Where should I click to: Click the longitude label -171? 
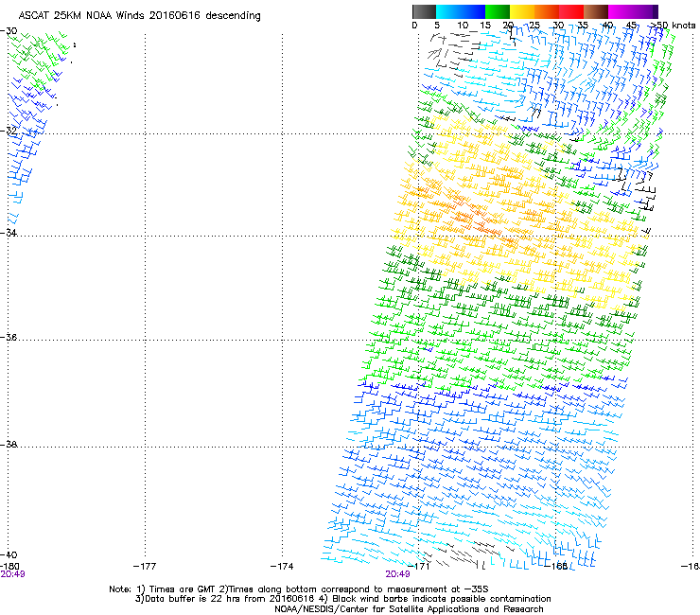coord(419,566)
